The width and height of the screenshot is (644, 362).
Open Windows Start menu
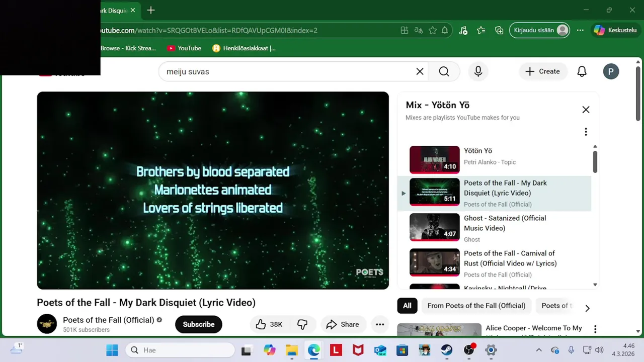tap(112, 350)
